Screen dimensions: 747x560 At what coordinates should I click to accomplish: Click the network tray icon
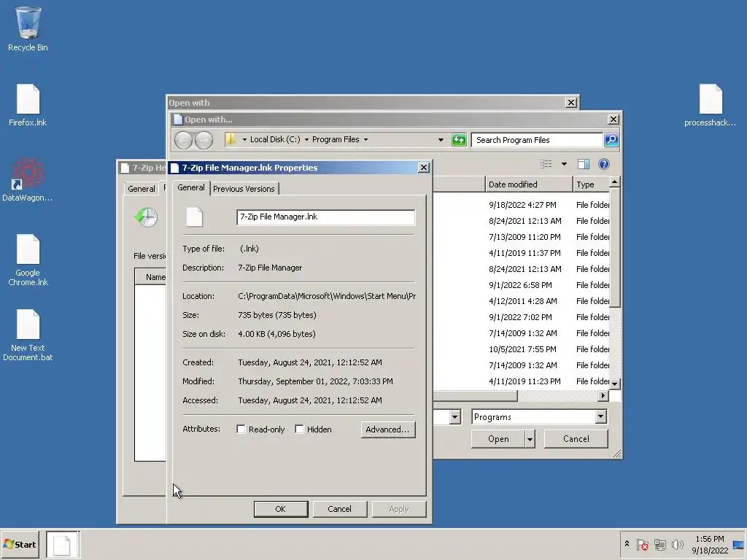tap(659, 544)
